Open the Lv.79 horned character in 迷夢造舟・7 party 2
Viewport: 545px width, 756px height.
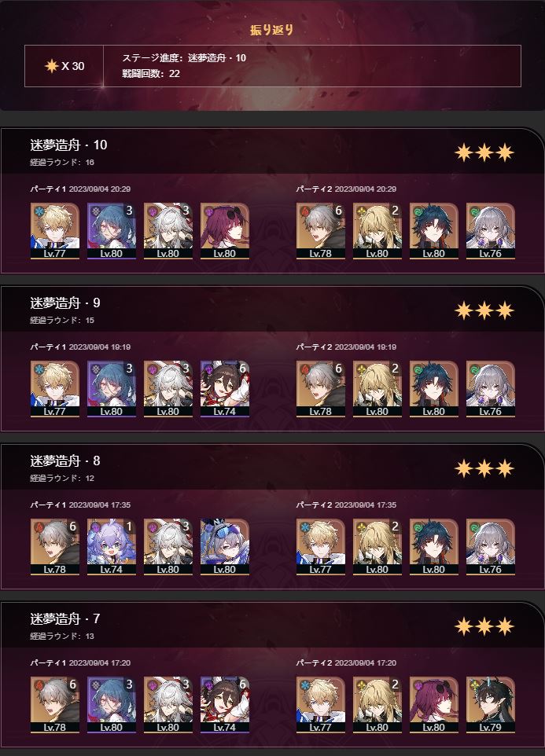(491, 705)
